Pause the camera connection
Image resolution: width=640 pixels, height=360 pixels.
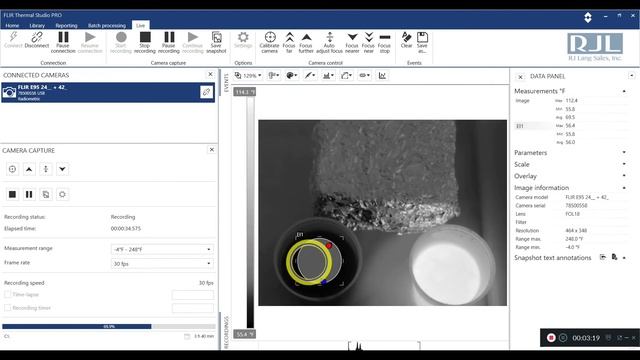pyautogui.click(x=63, y=42)
